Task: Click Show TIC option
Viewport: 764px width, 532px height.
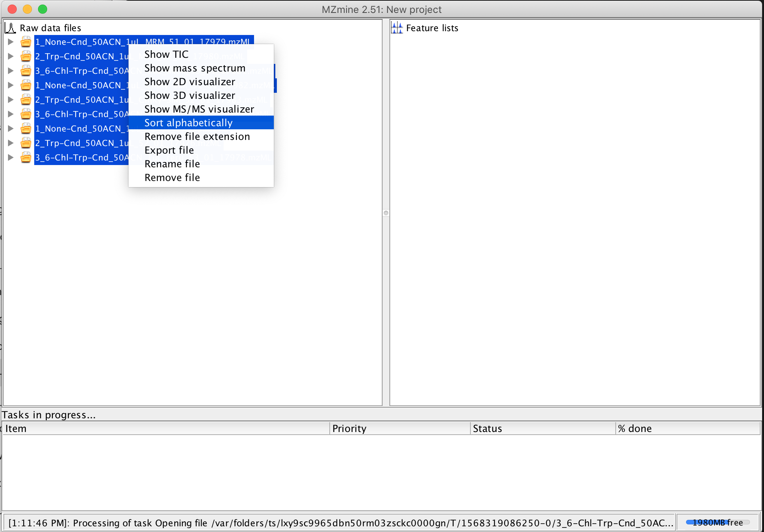Action: point(166,53)
